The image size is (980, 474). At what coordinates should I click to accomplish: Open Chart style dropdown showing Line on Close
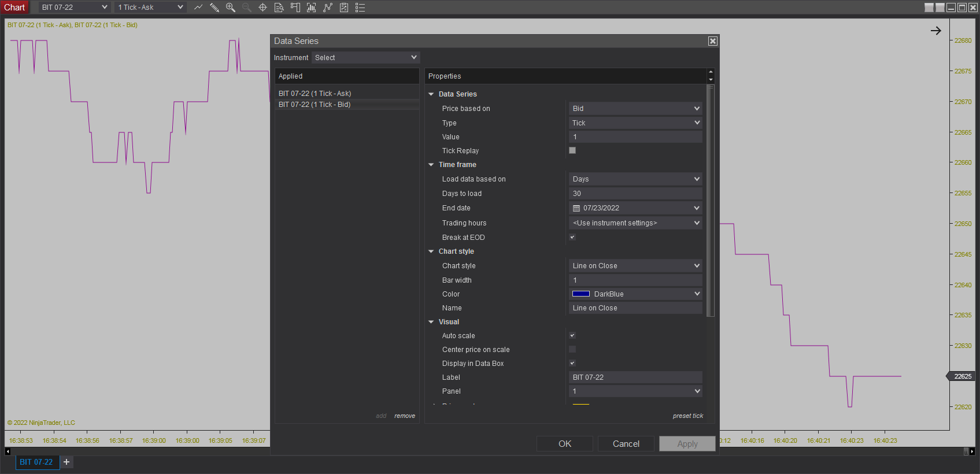coord(635,265)
